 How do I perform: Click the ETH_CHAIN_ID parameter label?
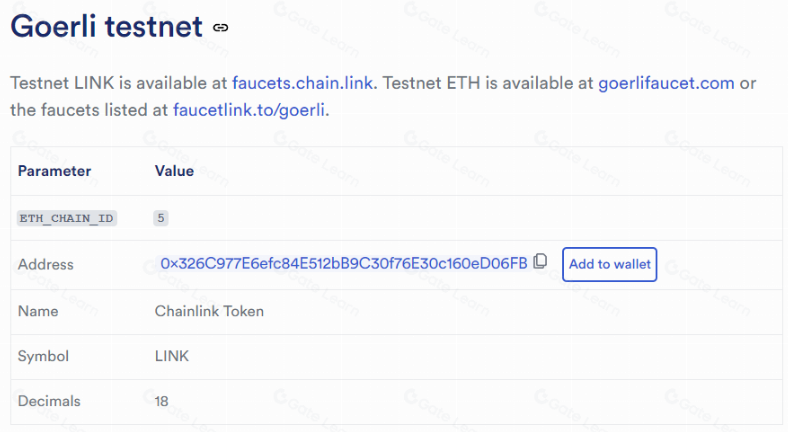(x=67, y=217)
